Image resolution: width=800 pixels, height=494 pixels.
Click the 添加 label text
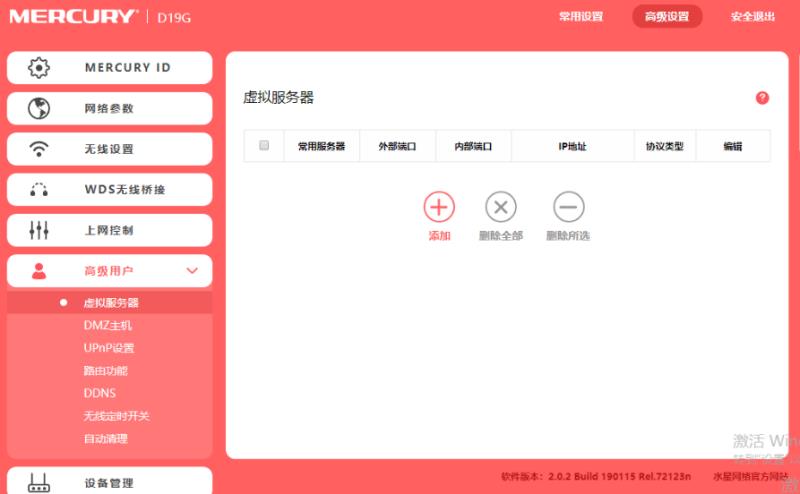click(x=439, y=236)
